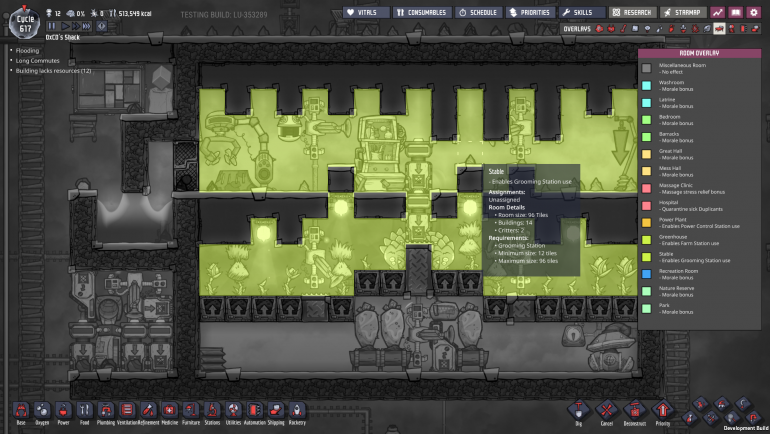770x434 pixels.
Task: Toggle the Farming overlay
Action: [707, 29]
